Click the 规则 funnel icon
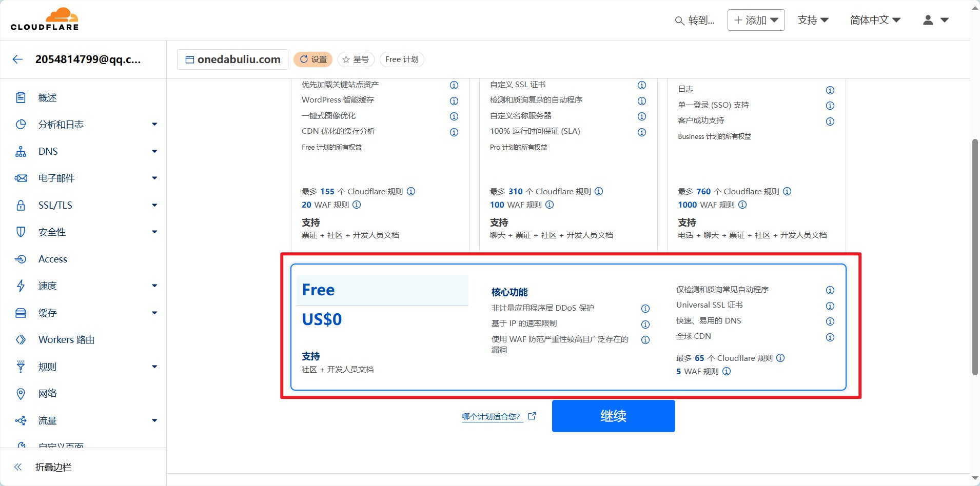Image resolution: width=980 pixels, height=486 pixels. click(x=21, y=367)
